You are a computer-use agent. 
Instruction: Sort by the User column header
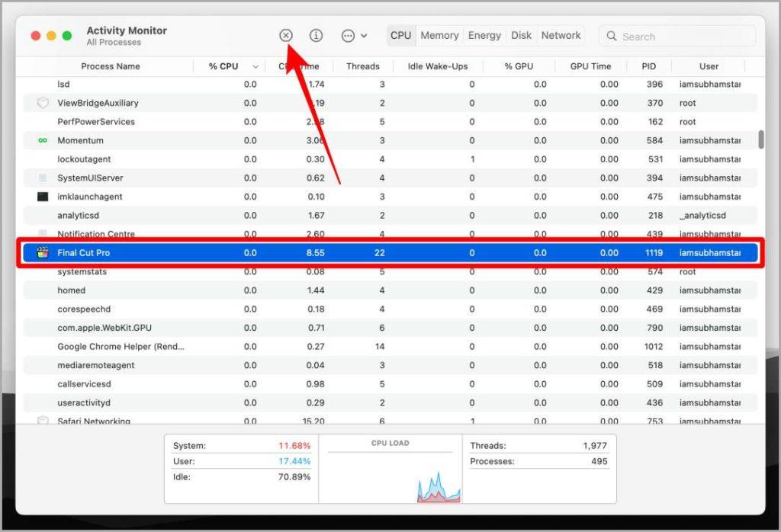click(709, 66)
